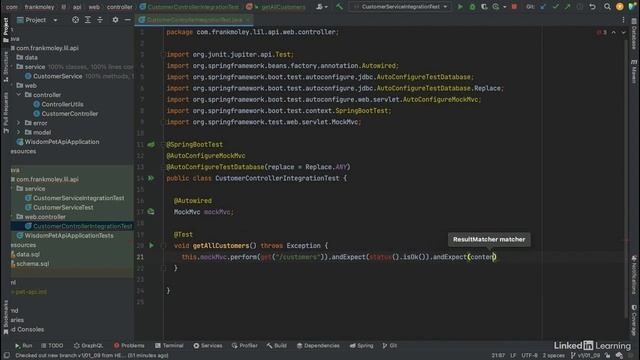Fold the import block at line 3
Image resolution: width=640 pixels, height=360 pixels.
point(163,54)
